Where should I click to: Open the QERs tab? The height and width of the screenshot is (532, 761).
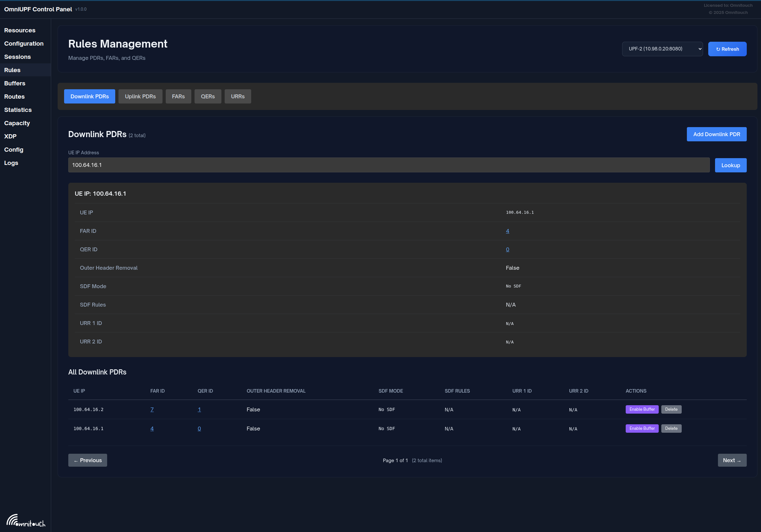(x=208, y=96)
